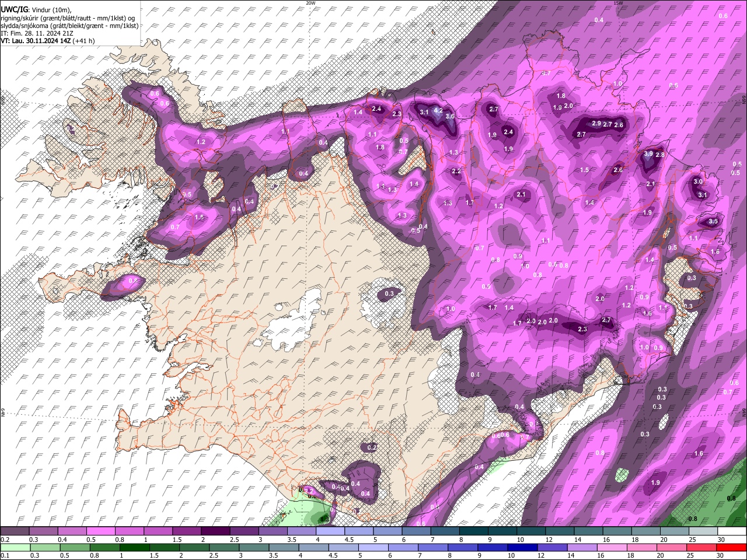The image size is (747, 560).
Task: Click the lavender 14–16 swatch in lower legend row
Action: [x=582, y=547]
